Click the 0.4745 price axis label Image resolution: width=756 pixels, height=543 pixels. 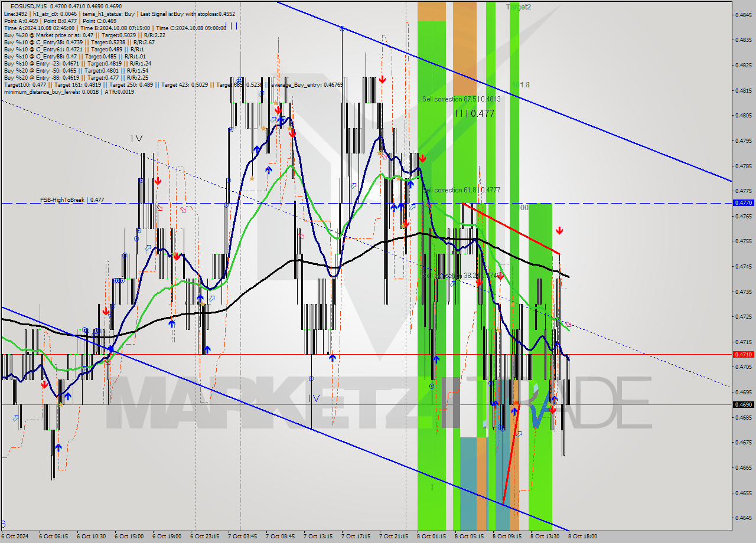tap(743, 266)
